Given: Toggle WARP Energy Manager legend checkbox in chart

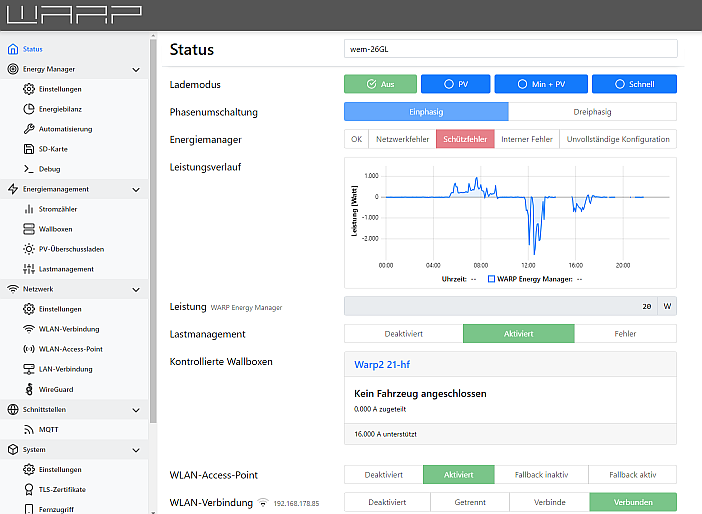Looking at the screenshot, I should pos(491,279).
